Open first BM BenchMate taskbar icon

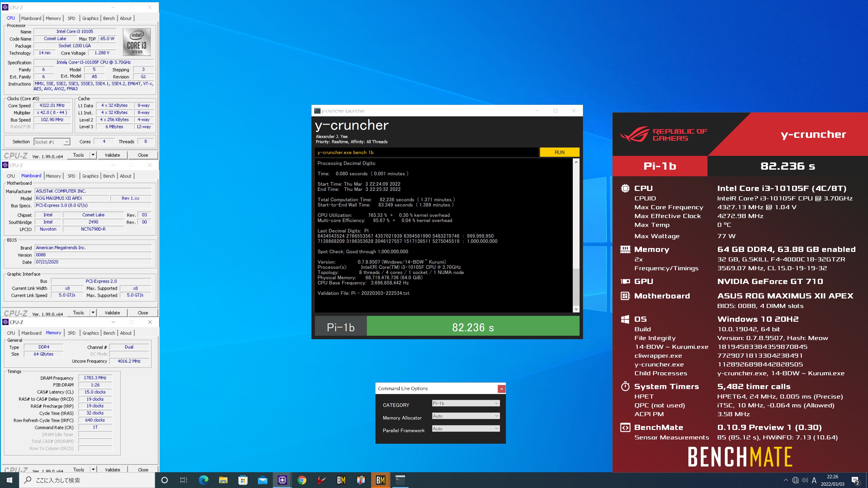pyautogui.click(x=341, y=480)
